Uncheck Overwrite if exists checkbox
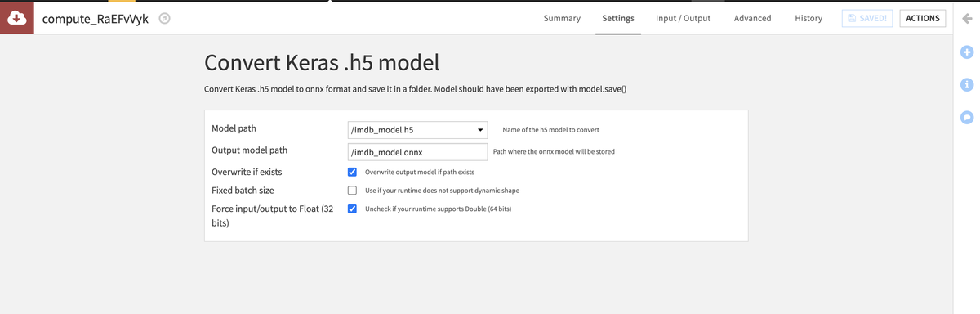 click(x=352, y=172)
